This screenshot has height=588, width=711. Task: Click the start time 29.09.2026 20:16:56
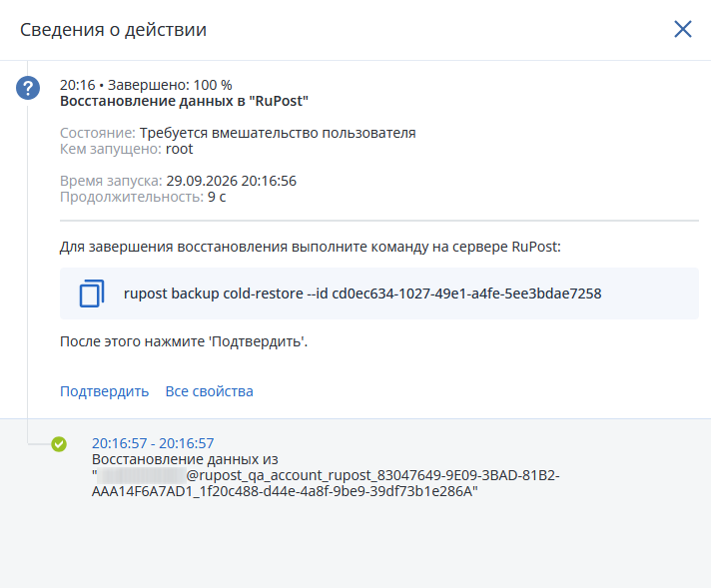(x=232, y=181)
